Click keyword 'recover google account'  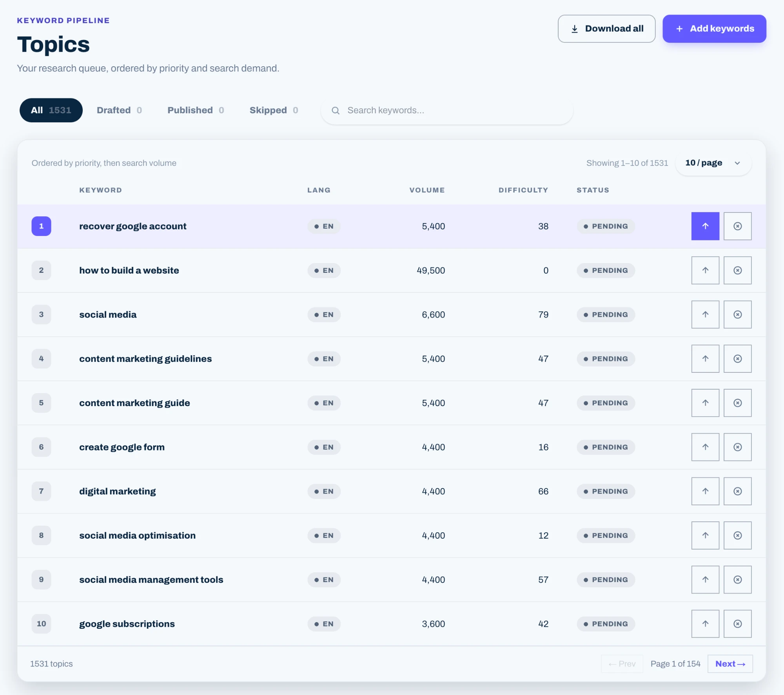[132, 226]
